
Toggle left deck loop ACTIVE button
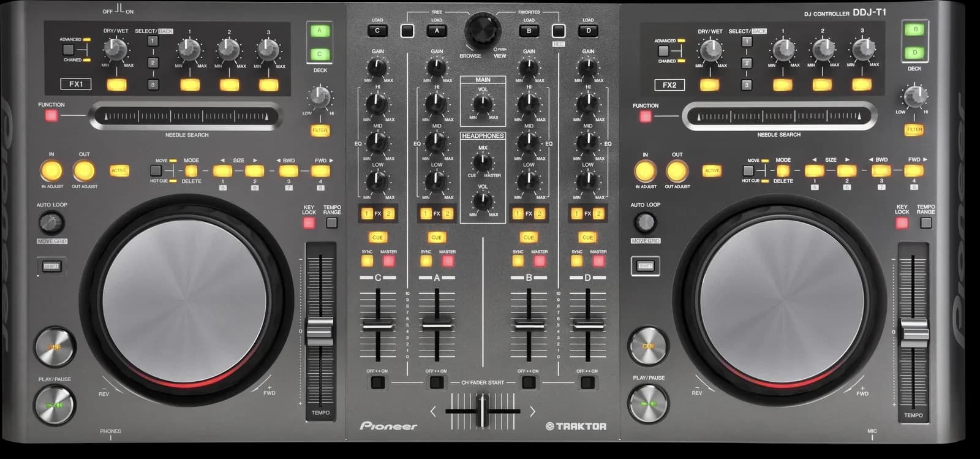[119, 171]
